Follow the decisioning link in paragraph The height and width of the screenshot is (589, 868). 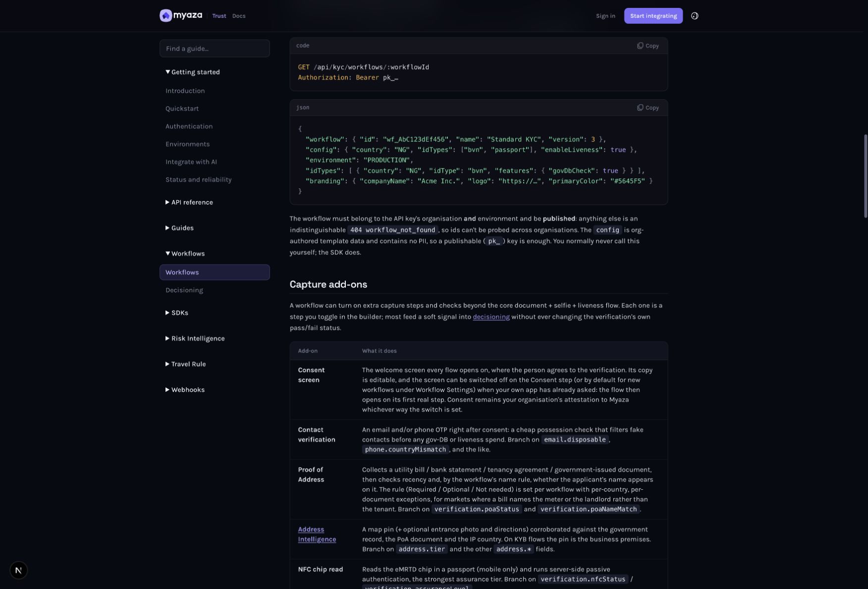click(x=491, y=317)
